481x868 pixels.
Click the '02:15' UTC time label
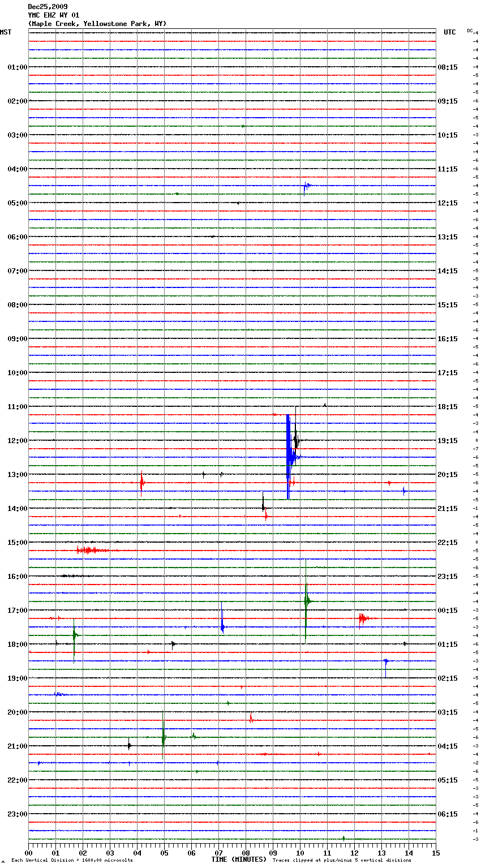(448, 678)
